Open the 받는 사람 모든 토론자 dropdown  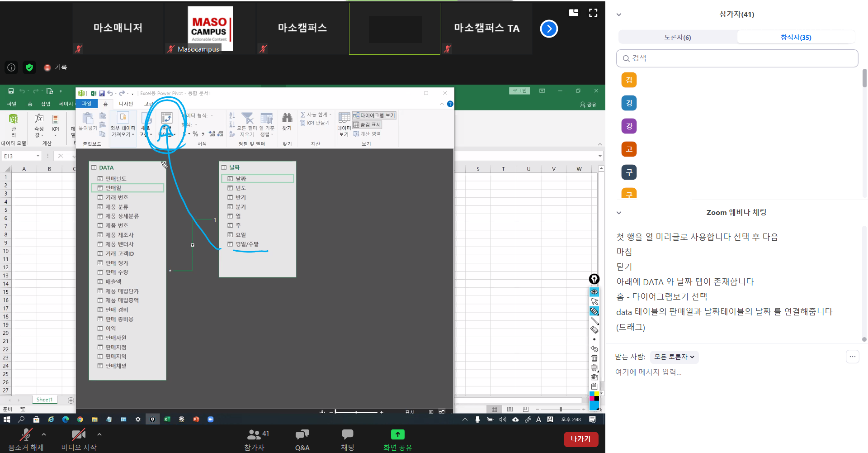[x=674, y=357]
